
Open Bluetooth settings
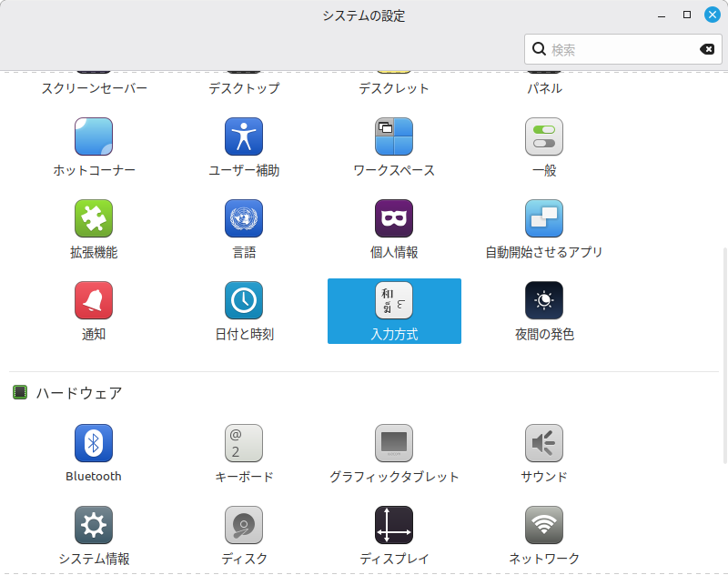[94, 443]
